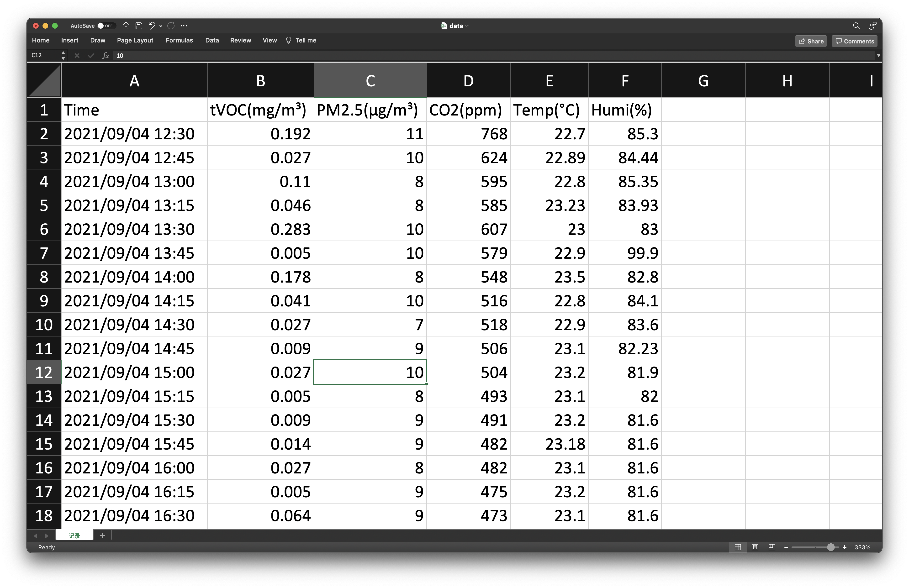This screenshot has height=588, width=909.
Task: Click the Redo arrow icon
Action: (x=171, y=26)
